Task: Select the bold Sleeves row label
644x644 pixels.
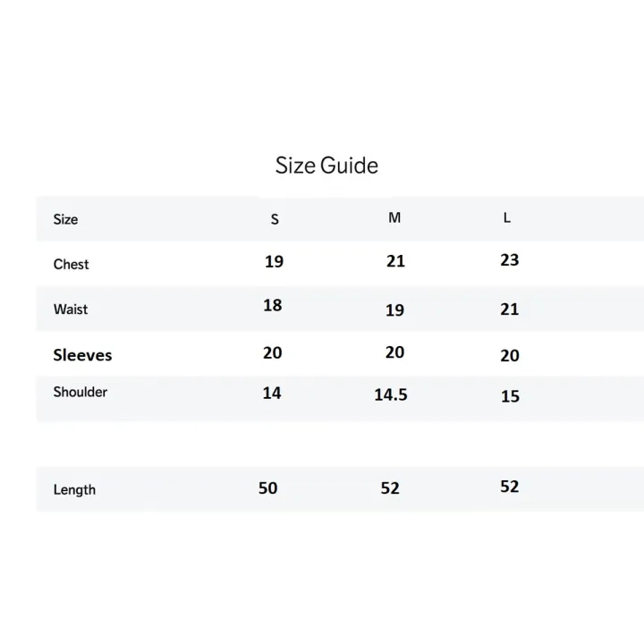Action: (82, 355)
